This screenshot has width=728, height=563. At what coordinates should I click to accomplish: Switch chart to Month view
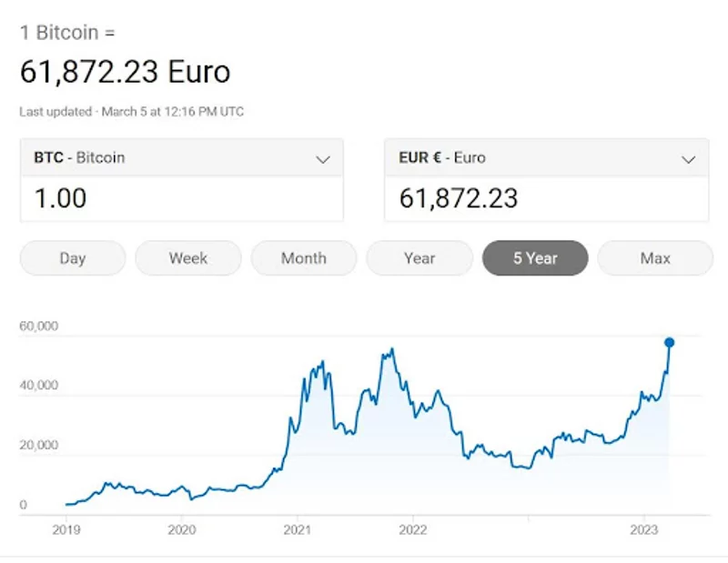point(303,258)
